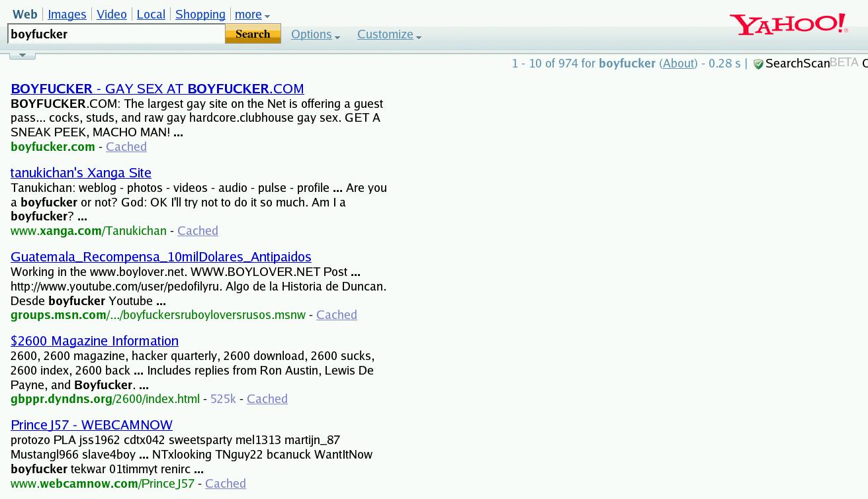Open Cached link of the first result
868x499 pixels.
tap(126, 147)
